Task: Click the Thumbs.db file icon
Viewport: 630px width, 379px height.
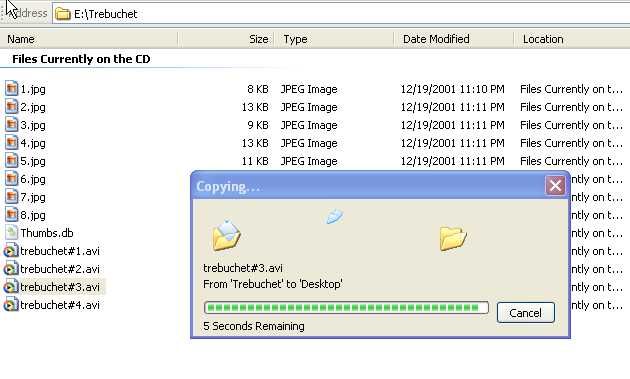Action: point(12,232)
